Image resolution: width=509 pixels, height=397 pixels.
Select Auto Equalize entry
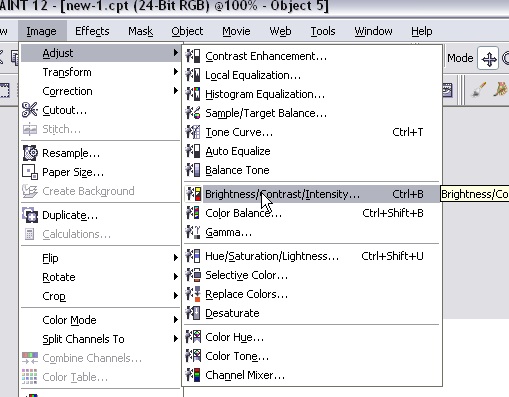(312, 151)
